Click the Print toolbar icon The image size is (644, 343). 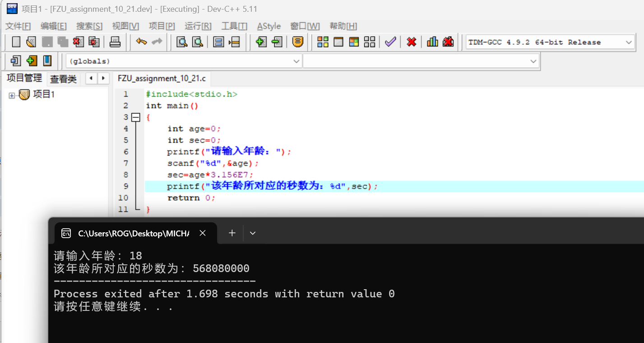click(x=116, y=42)
